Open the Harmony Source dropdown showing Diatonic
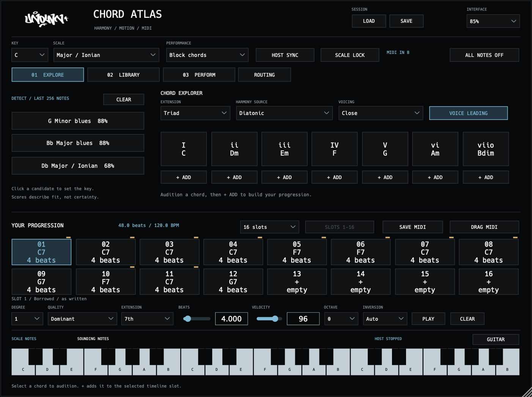Screen dimensions: 532x397 point(284,113)
